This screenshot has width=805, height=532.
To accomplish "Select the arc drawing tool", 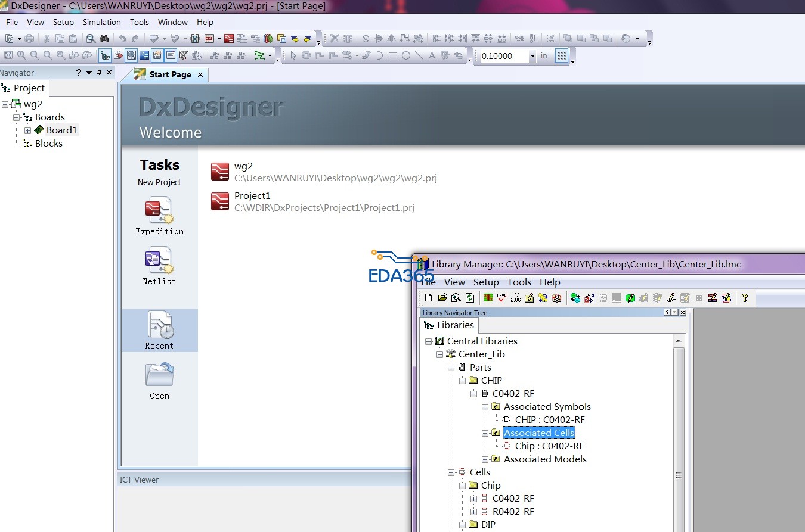I will pos(380,55).
